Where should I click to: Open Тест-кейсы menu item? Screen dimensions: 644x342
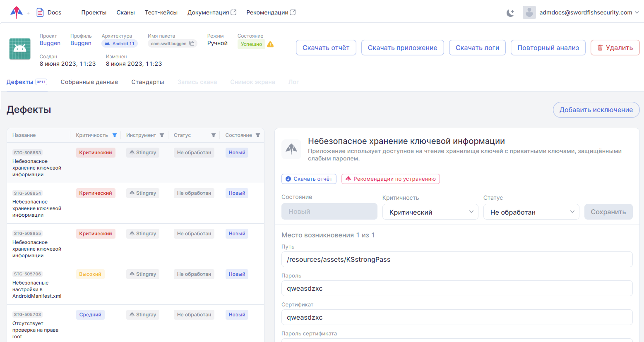161,12
